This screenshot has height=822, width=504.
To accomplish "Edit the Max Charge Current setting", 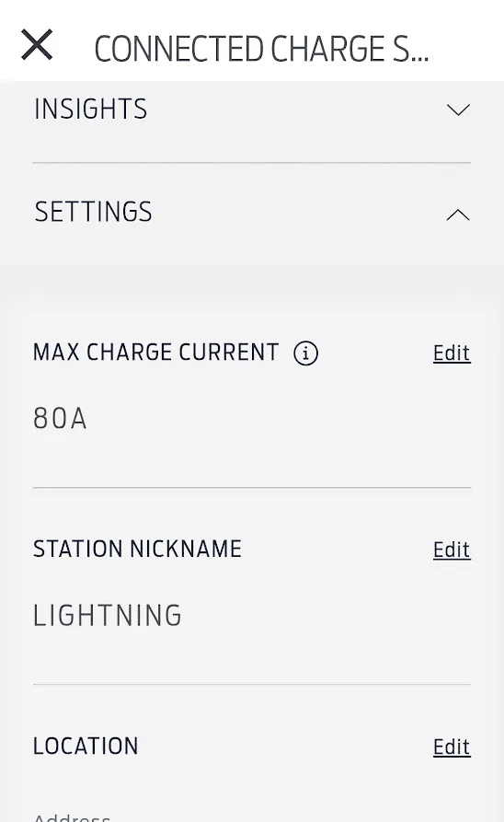I will click(452, 353).
